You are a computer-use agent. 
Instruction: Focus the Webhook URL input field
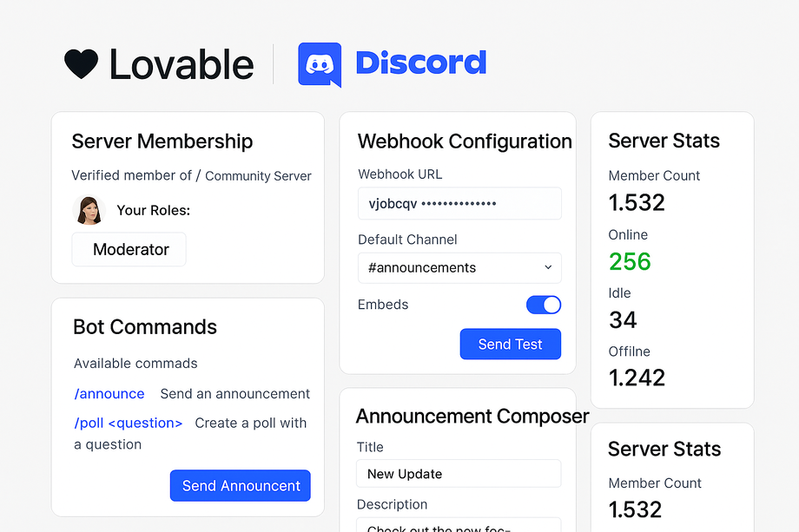459,204
